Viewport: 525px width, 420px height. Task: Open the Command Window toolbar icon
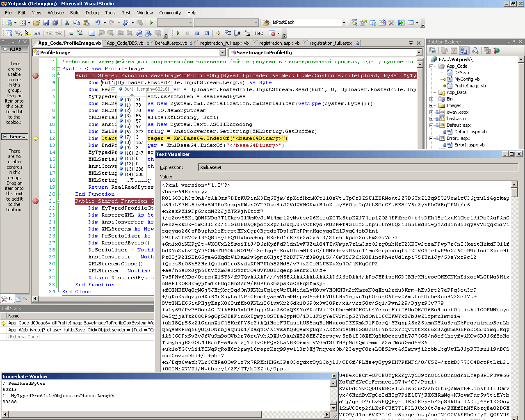tap(410, 23)
